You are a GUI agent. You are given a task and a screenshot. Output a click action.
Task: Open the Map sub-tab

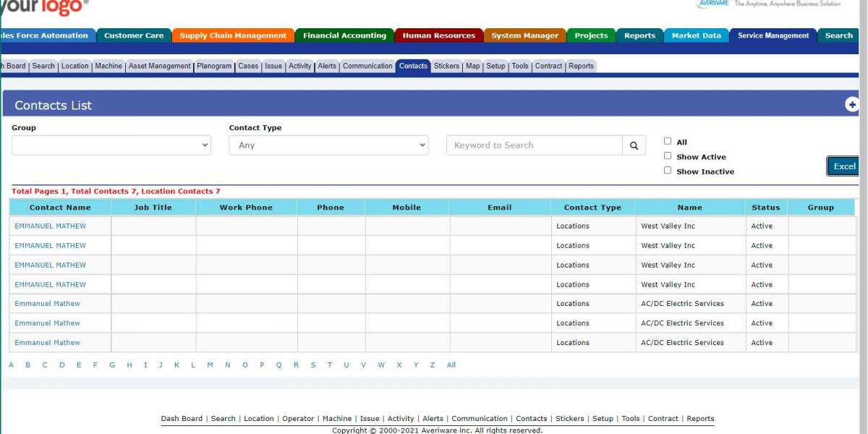click(x=472, y=66)
